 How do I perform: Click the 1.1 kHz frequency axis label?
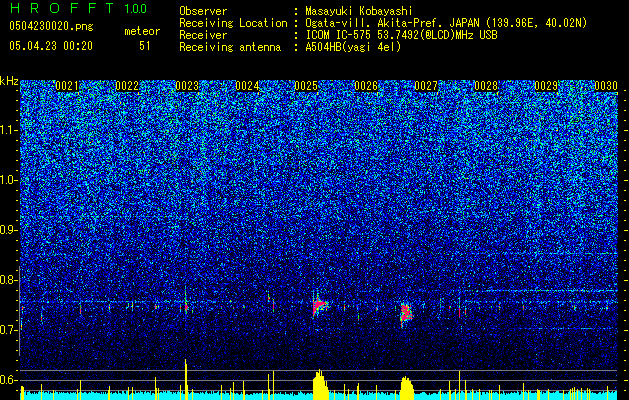9,130
